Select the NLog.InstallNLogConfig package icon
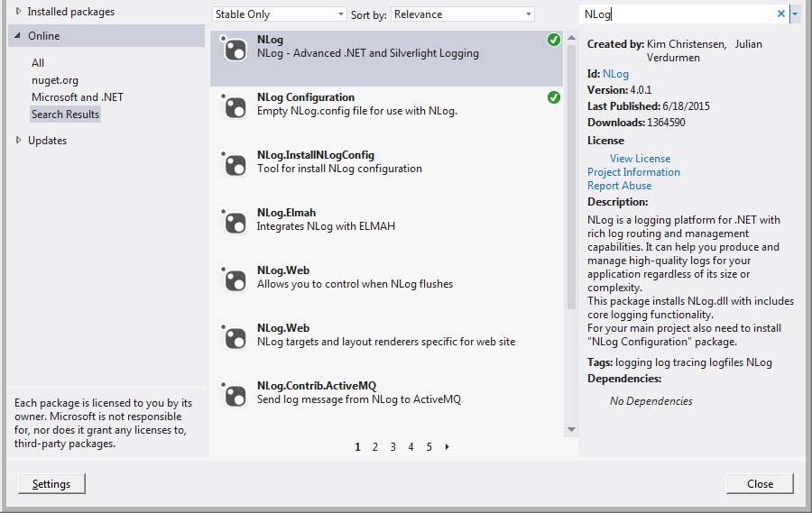The width and height of the screenshot is (812, 513). [235, 164]
